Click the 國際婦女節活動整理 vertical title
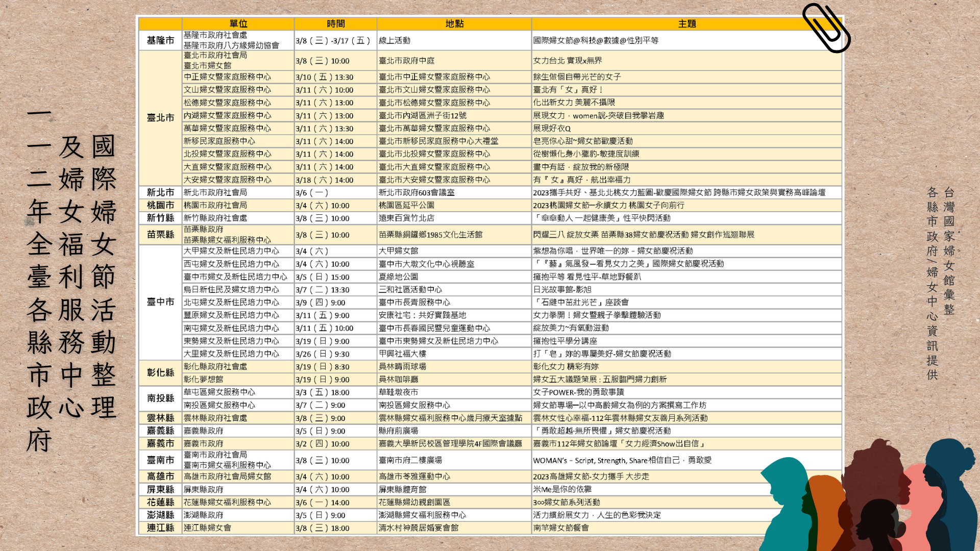Viewport: 980px width, 551px height. click(x=104, y=275)
